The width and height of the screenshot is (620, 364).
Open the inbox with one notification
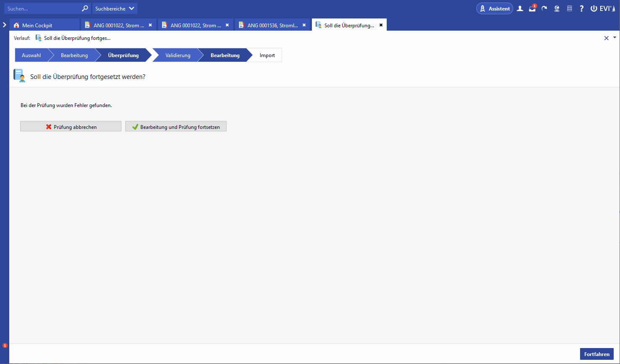tap(532, 8)
